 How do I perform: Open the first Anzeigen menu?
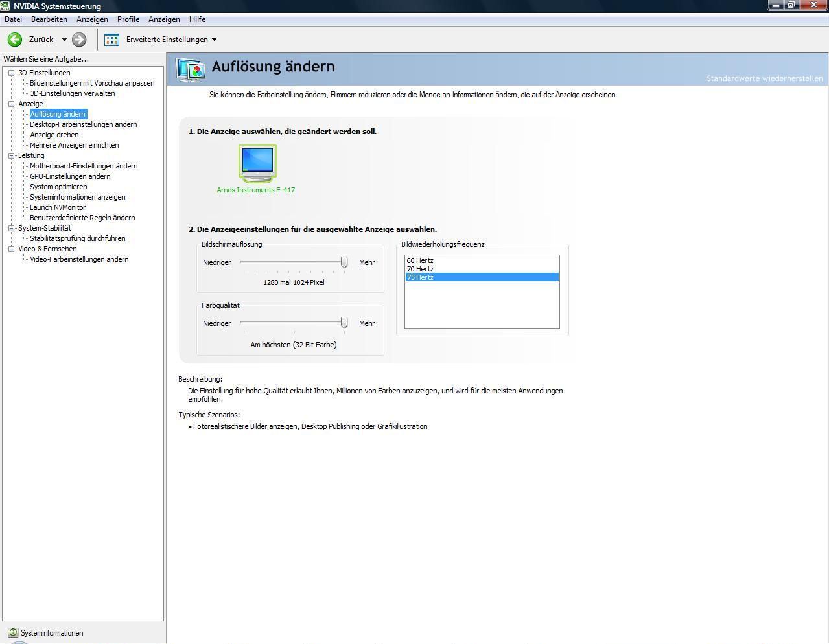(x=92, y=19)
